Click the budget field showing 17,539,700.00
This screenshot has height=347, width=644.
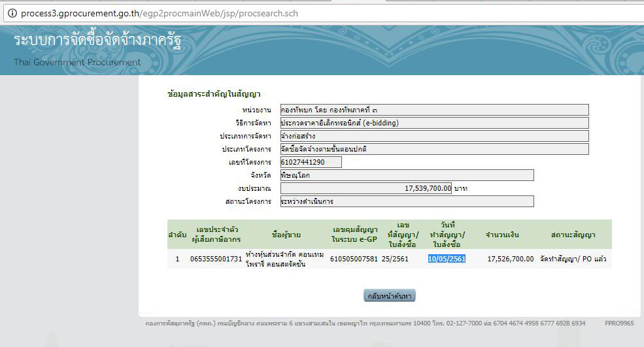[366, 188]
